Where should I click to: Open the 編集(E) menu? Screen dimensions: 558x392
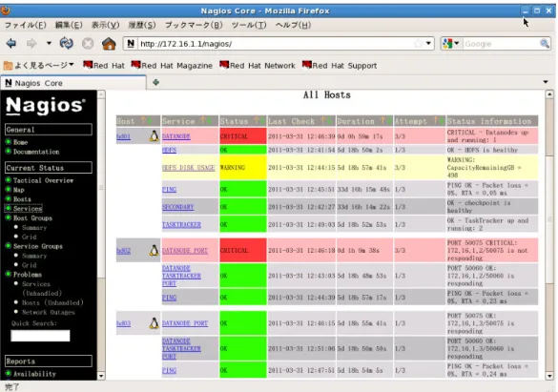[69, 25]
